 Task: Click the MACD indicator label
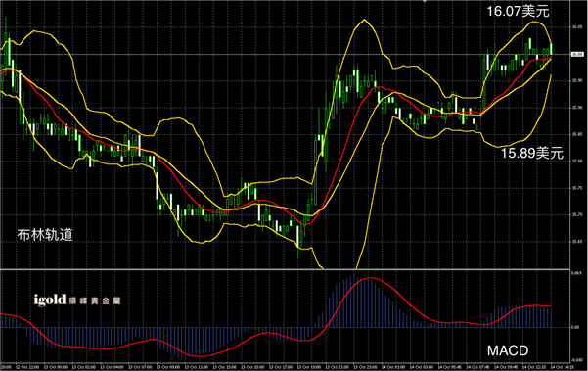pyautogui.click(x=508, y=350)
